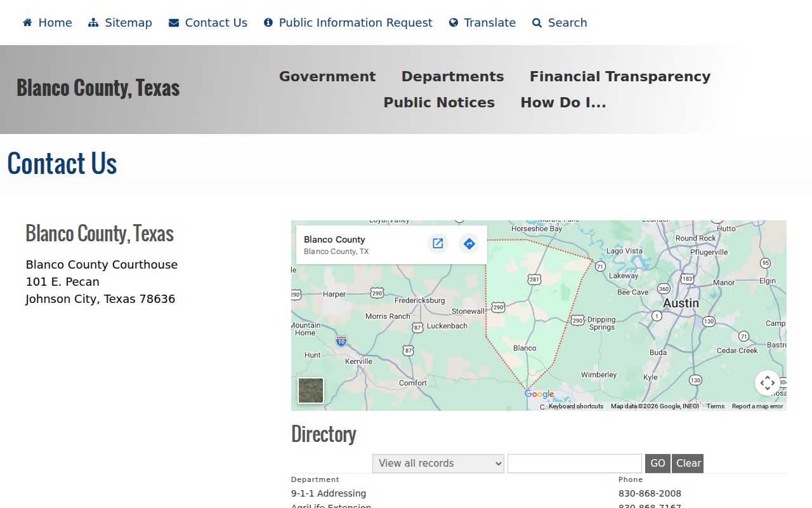Screen dimensions: 812x508
Task: Click the Austin label on the map
Action: click(681, 304)
